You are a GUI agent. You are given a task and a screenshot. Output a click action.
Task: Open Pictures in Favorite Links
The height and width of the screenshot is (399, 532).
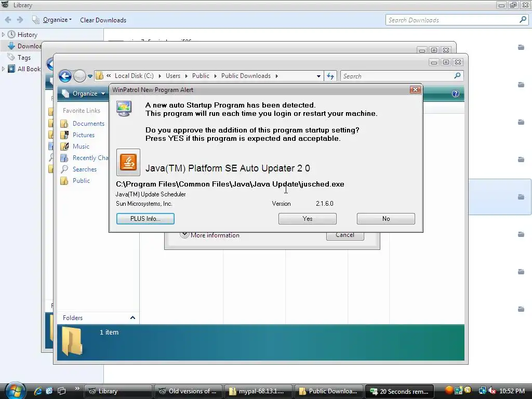pos(84,135)
